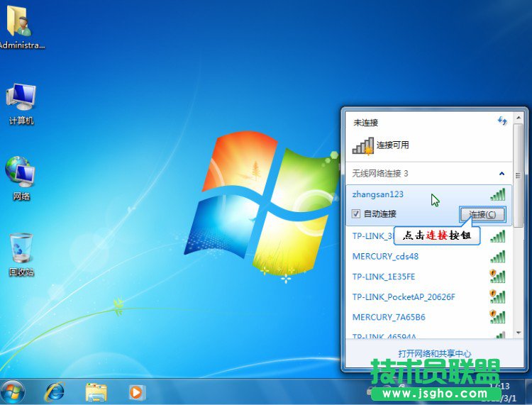Click the refresh network list icon
Screen dimensions: 532x405
[x=503, y=121]
